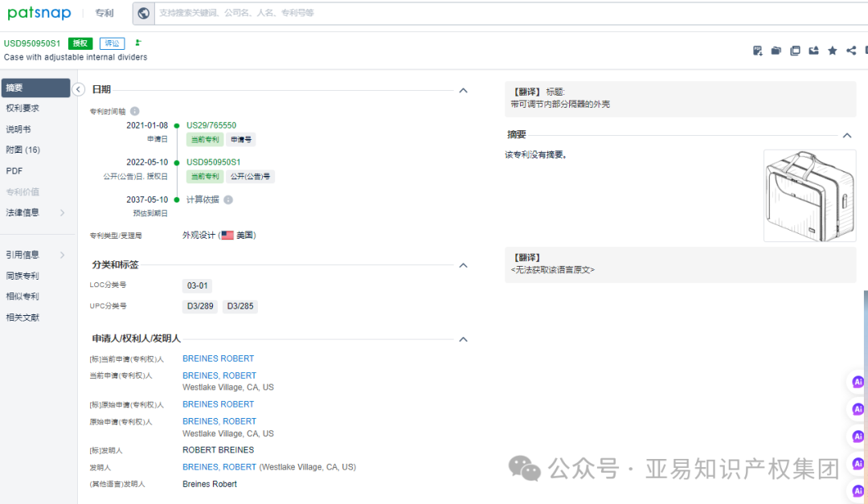
Task: Star this patent as favorite
Action: [832, 50]
